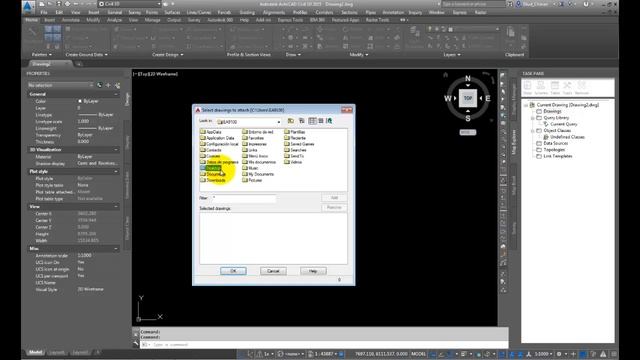Click the Select Objects icon in Properties palette
The width and height of the screenshot is (640, 360).
pos(108,85)
